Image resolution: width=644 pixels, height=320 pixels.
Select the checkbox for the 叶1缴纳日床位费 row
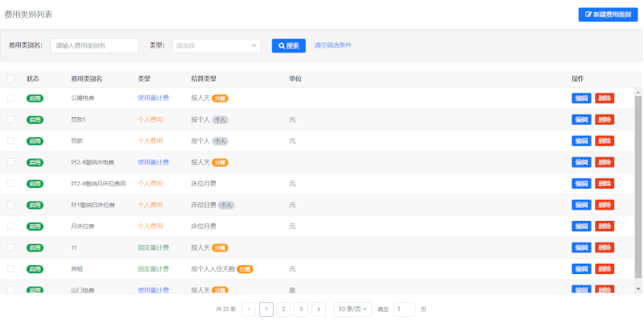(x=11, y=205)
